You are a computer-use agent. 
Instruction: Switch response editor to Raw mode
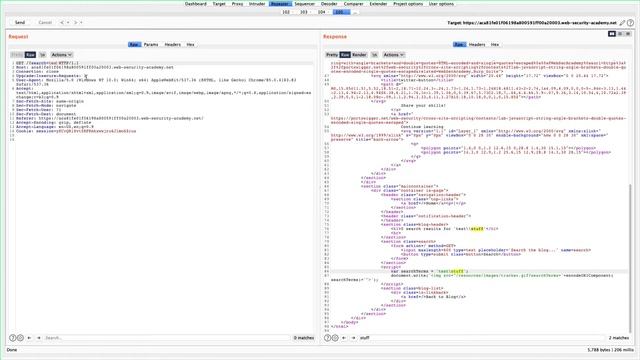click(345, 55)
